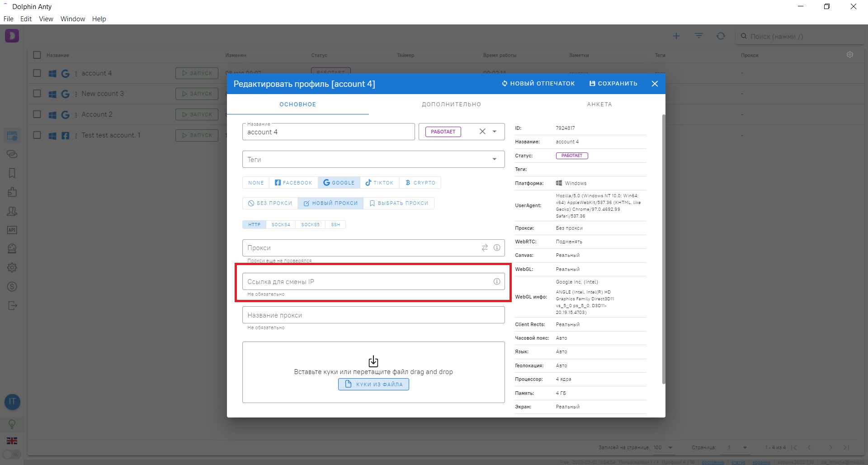Click the add profile plus icon
The height and width of the screenshot is (465, 868).
point(676,36)
